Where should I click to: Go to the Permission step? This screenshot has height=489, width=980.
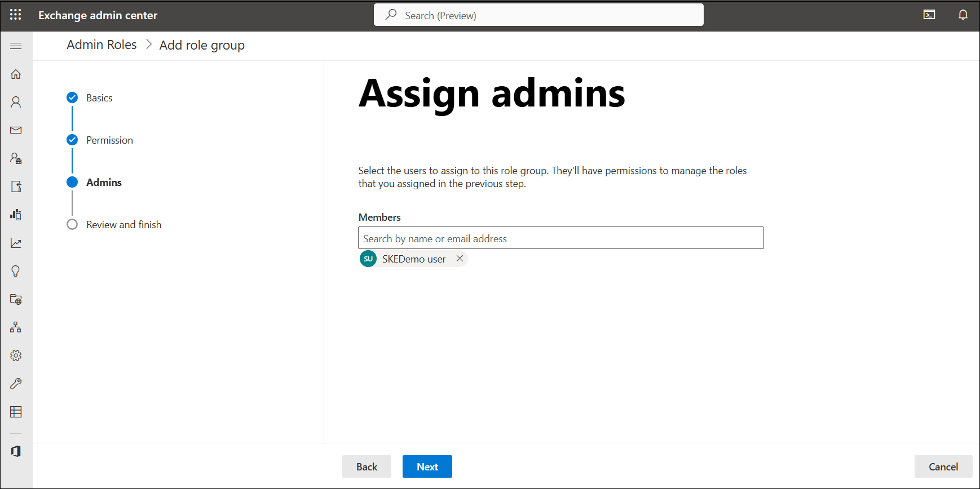point(109,140)
